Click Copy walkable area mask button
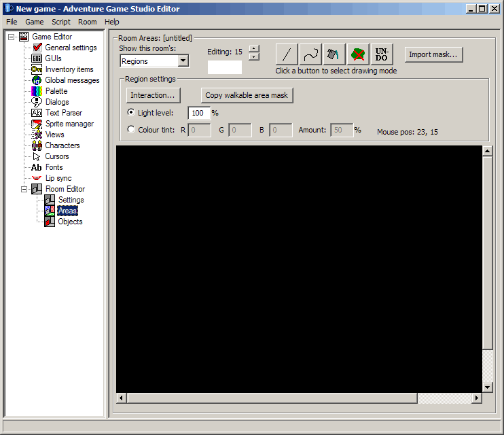Image resolution: width=504 pixels, height=435 pixels. pyautogui.click(x=247, y=95)
